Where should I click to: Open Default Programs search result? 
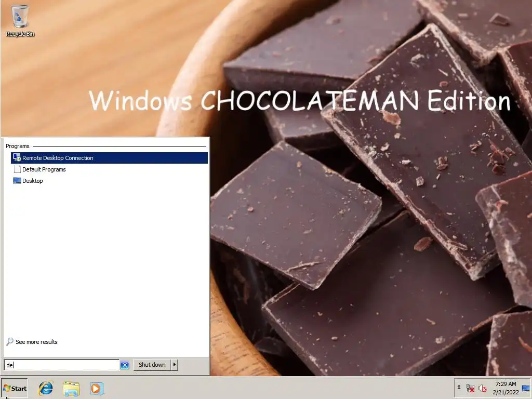[109, 169]
